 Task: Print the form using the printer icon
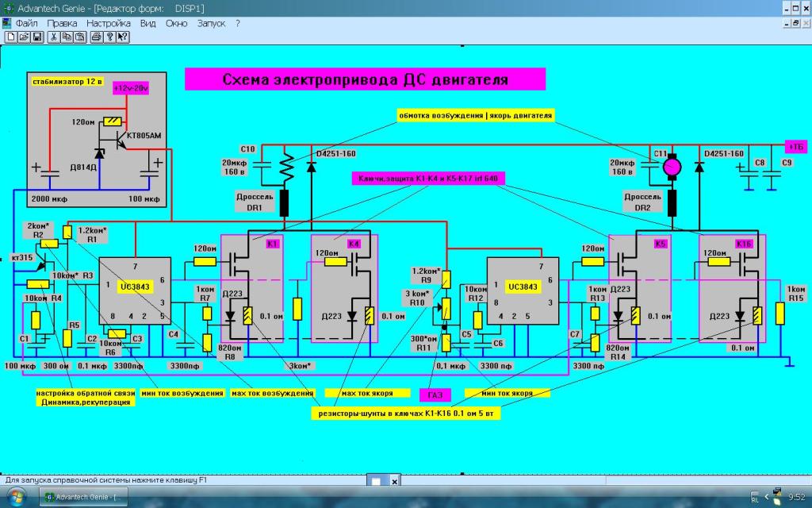click(97, 37)
